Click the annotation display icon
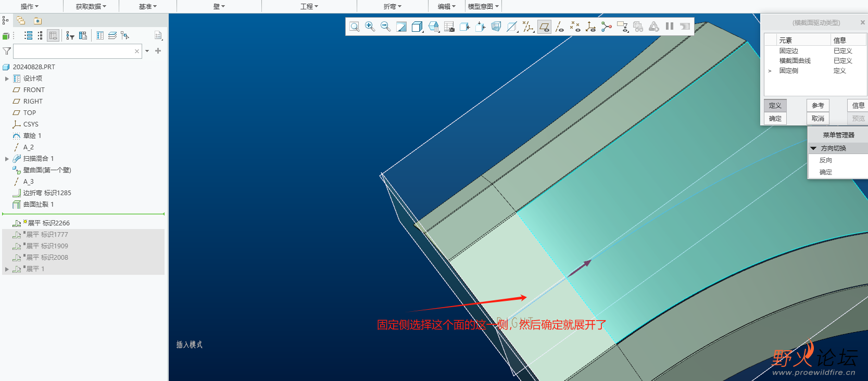868x381 pixels. (x=622, y=27)
